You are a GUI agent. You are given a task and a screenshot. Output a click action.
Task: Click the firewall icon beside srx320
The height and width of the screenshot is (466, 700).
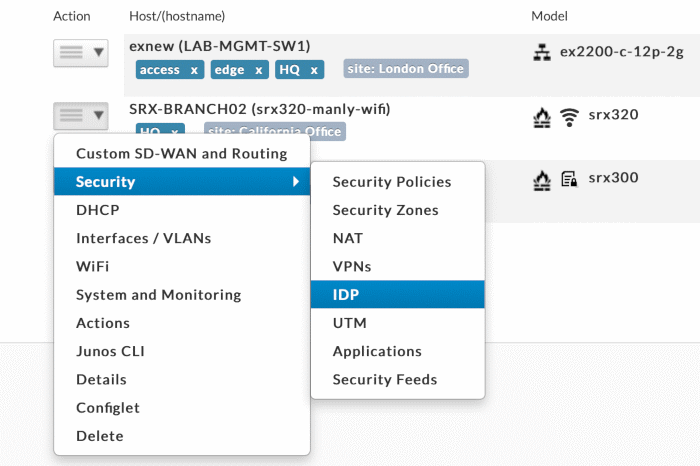tap(543, 117)
